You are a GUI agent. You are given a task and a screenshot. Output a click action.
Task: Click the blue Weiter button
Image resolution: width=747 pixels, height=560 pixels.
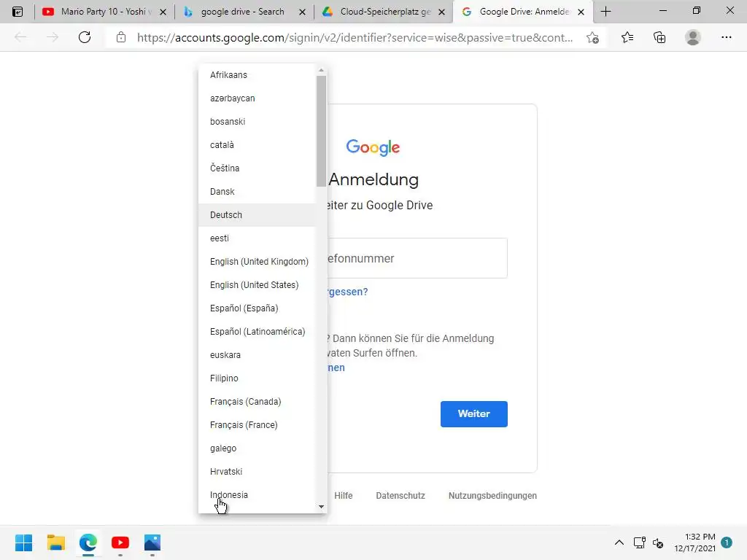click(474, 414)
